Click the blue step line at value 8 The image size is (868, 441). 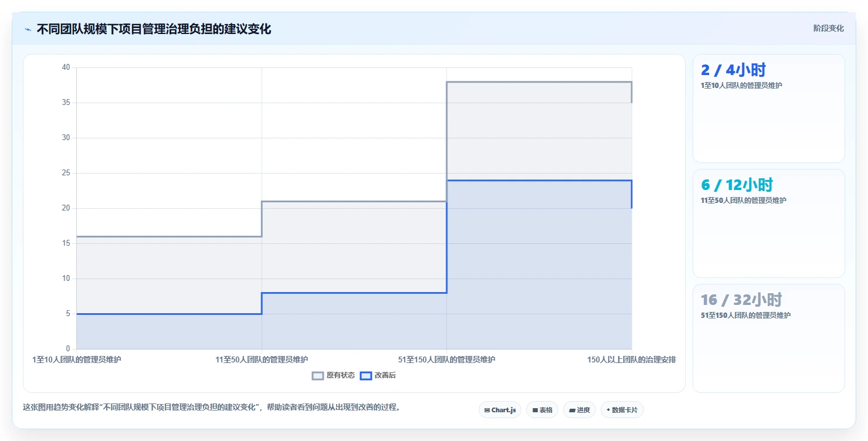click(x=354, y=293)
